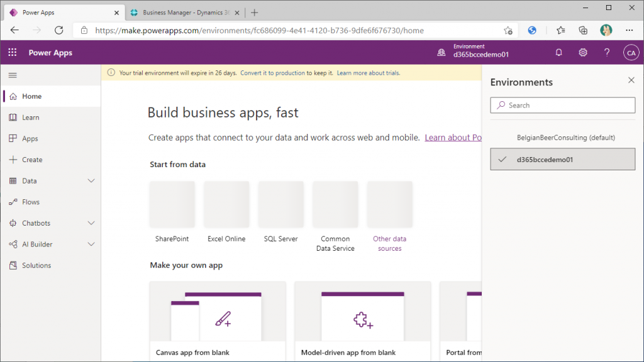644x362 pixels.
Task: Follow the Learn about Power Apps link
Action: pos(453,138)
